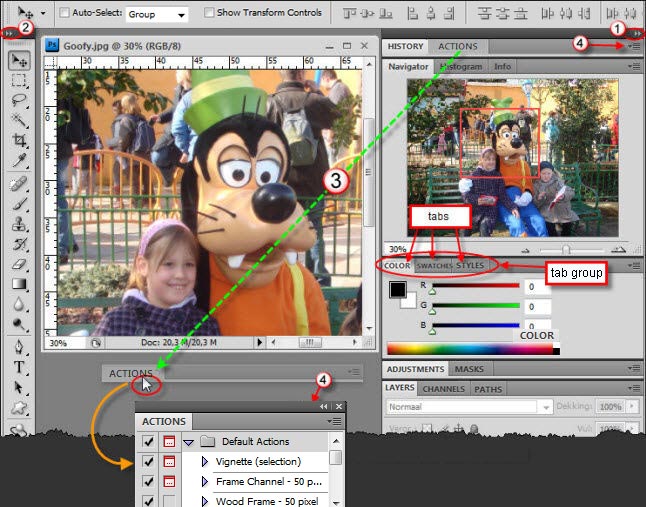Screen dimensions: 646x507
Task: Select the Pen tool
Action: click(x=19, y=347)
